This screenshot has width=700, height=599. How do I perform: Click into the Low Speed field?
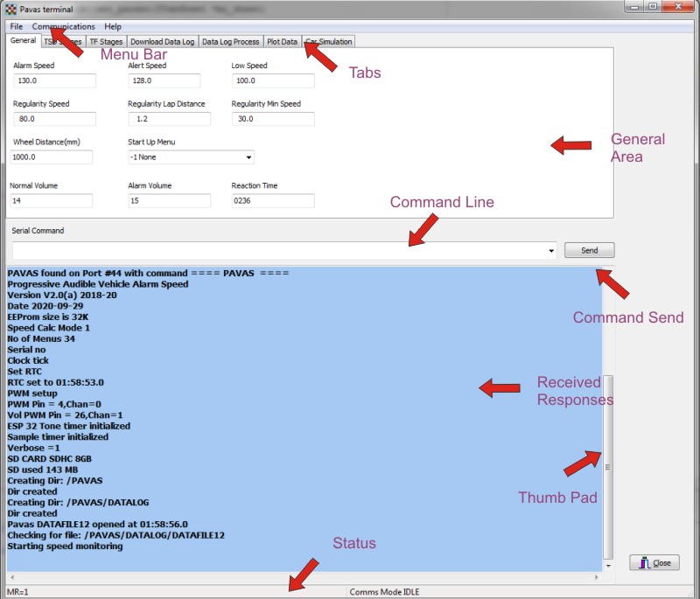(272, 81)
